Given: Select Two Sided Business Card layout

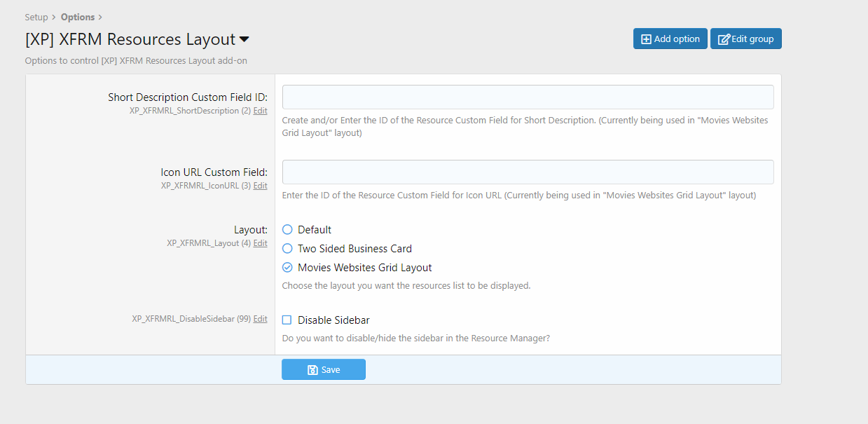Looking at the screenshot, I should (x=287, y=249).
